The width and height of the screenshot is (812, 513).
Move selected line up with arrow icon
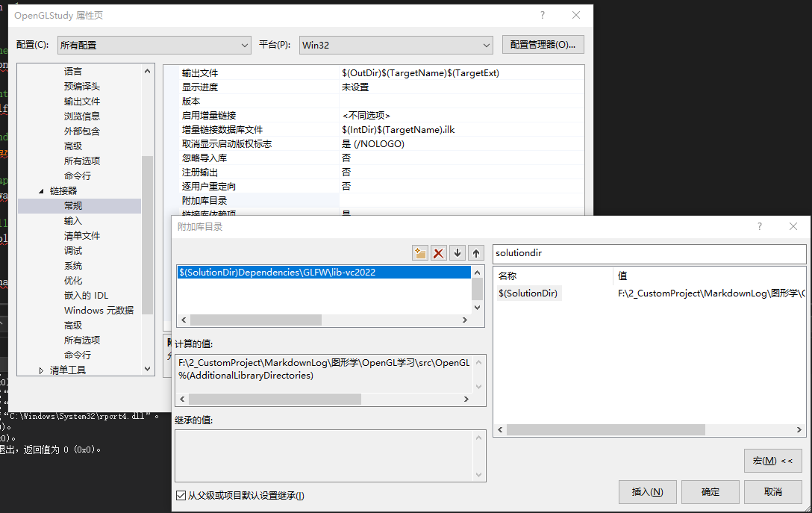point(476,253)
